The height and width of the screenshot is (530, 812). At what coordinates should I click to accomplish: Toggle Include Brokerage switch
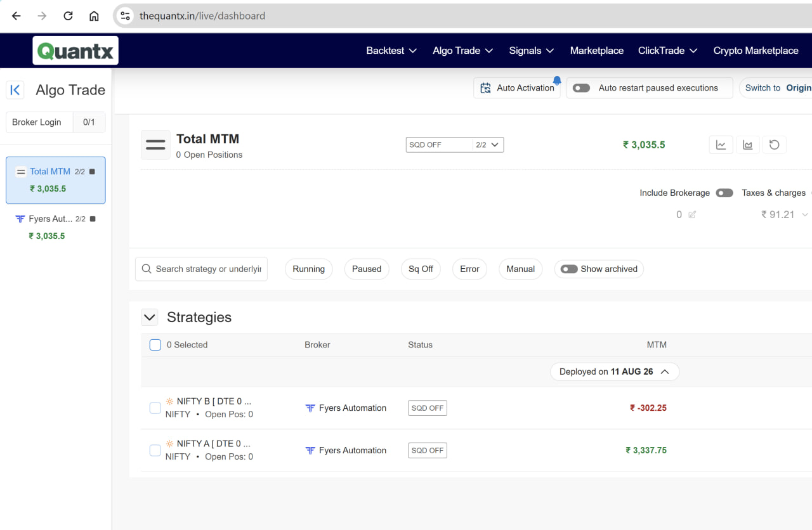click(724, 193)
